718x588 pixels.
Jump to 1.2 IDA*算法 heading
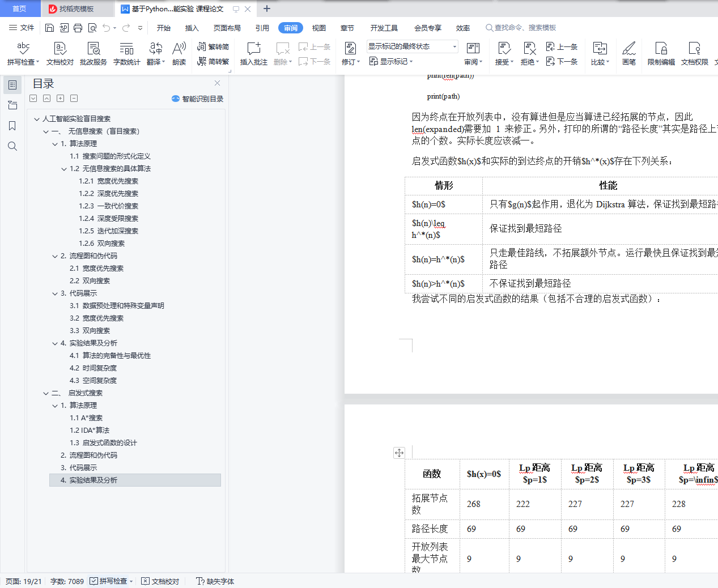click(90, 431)
